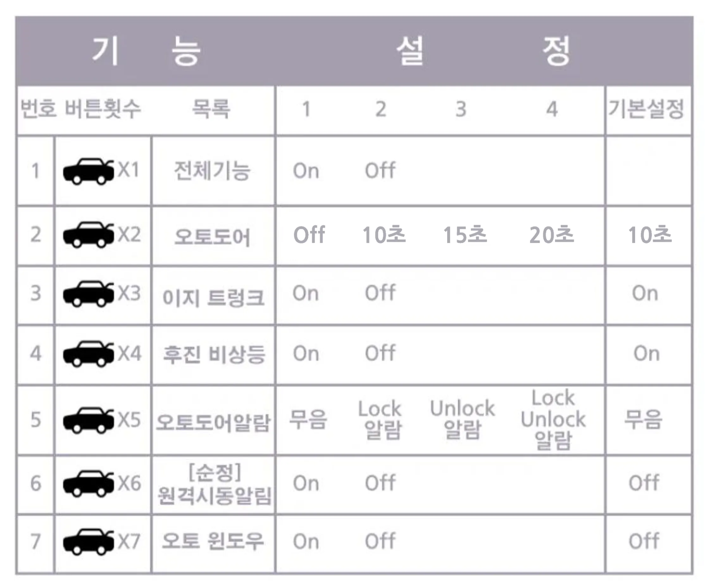
Task: Click the car icon labeled X6
Action: coord(88,484)
